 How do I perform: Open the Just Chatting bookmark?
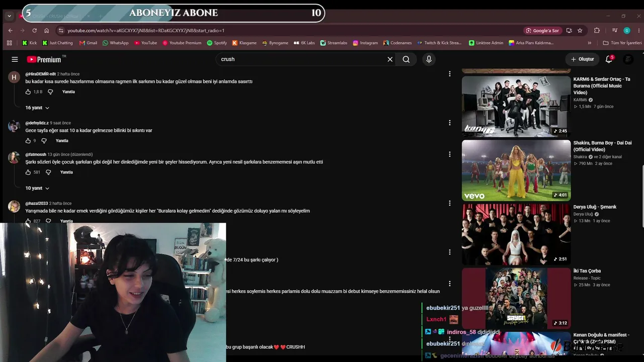[57, 43]
